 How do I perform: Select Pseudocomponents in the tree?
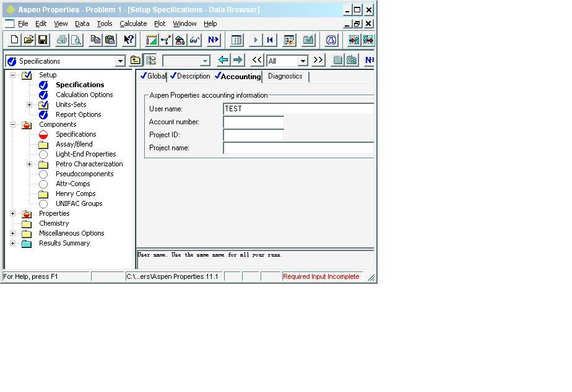85,174
